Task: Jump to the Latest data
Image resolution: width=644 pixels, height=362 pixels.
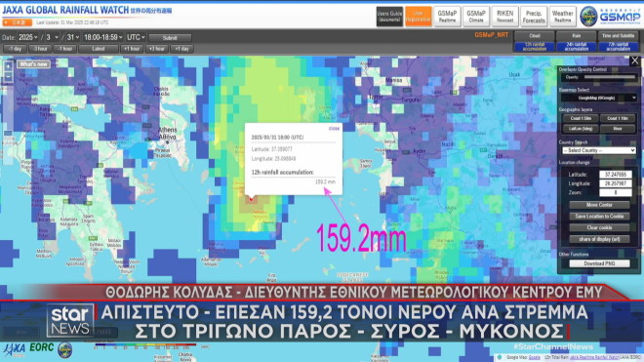Action: click(99, 49)
